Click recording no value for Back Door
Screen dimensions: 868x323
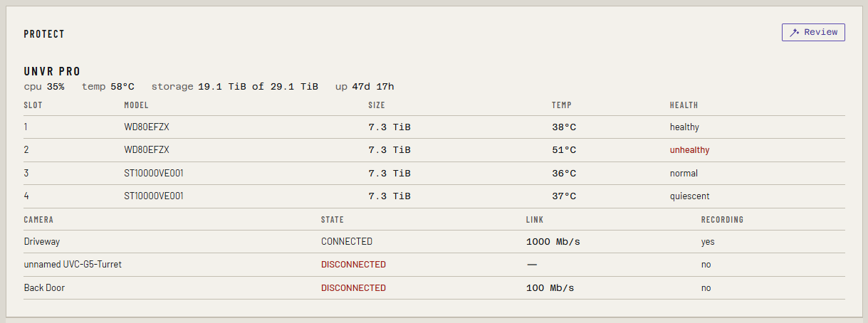706,288
